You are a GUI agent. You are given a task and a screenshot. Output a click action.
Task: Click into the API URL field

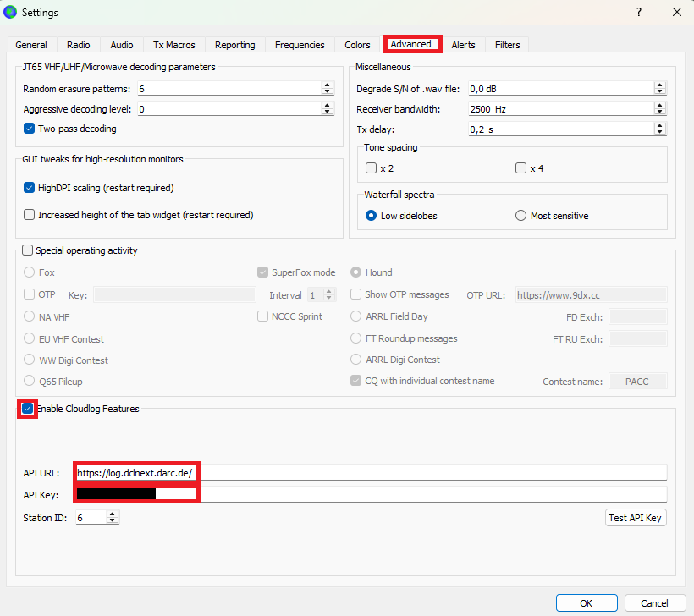click(371, 473)
